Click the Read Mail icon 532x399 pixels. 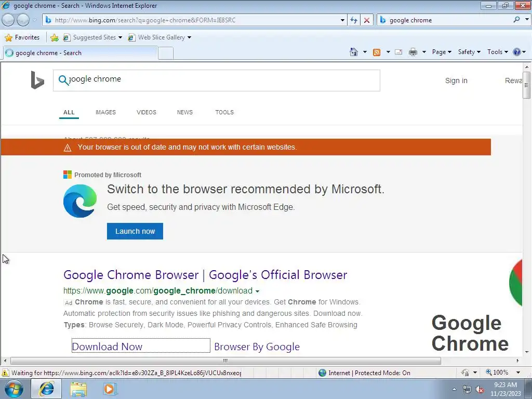(398, 52)
